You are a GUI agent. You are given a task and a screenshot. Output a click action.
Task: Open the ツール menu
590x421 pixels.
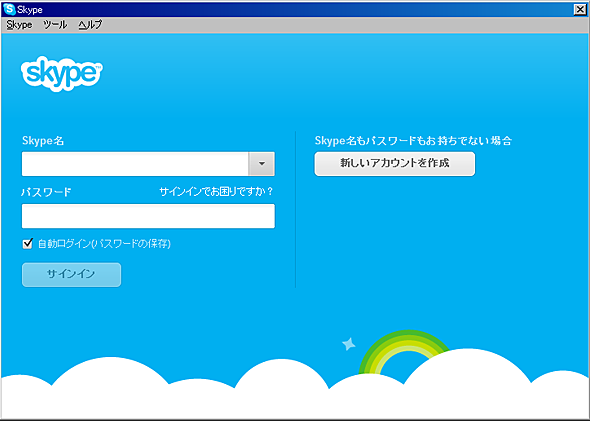tap(55, 25)
